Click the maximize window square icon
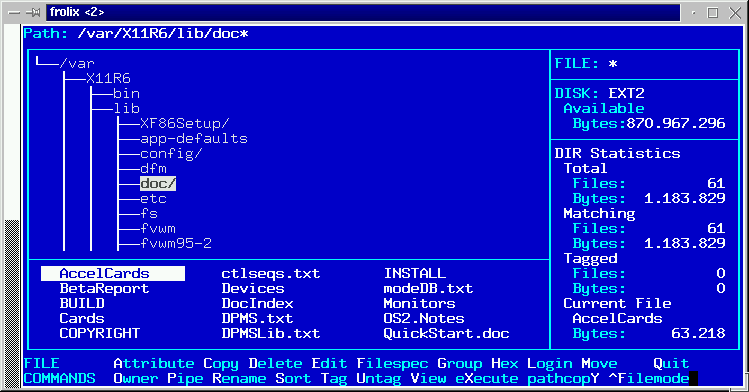The width and height of the screenshot is (749, 392). point(713,13)
